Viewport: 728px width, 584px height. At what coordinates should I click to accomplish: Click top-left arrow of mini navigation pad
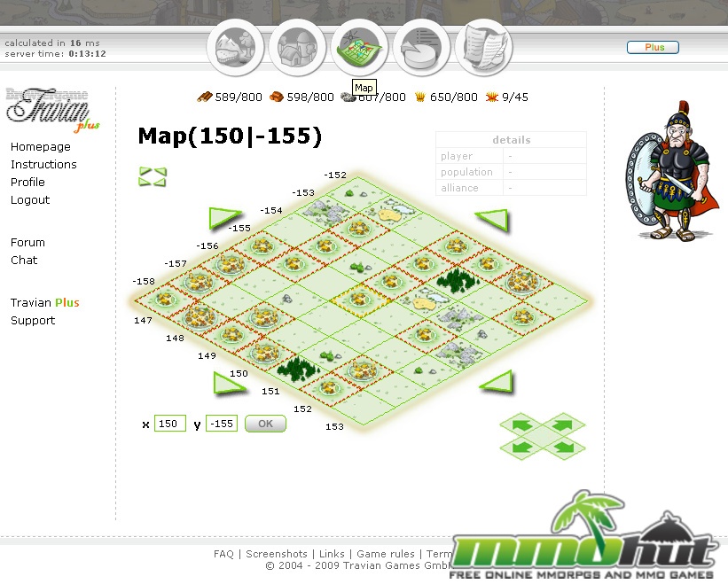[521, 424]
